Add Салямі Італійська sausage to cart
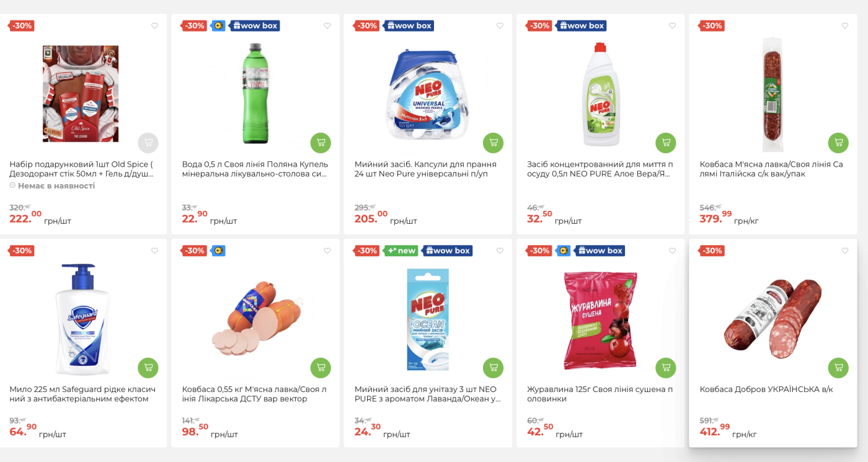868x462 pixels. pos(838,143)
